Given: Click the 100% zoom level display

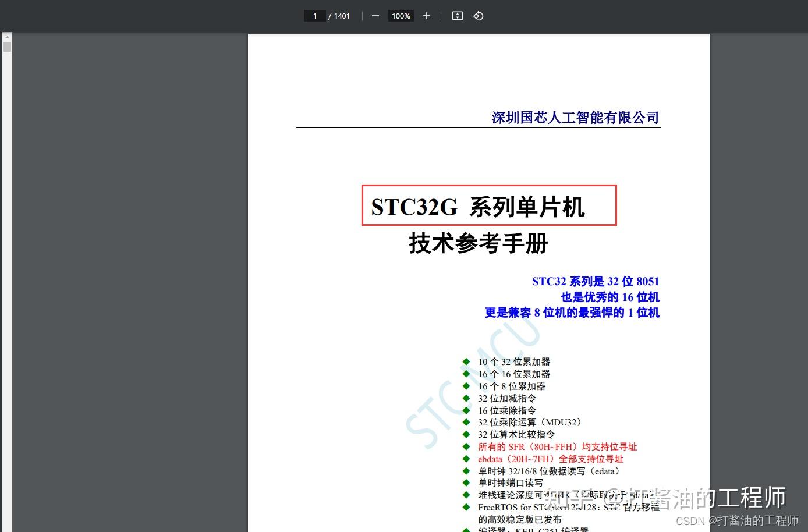Looking at the screenshot, I should pyautogui.click(x=401, y=16).
